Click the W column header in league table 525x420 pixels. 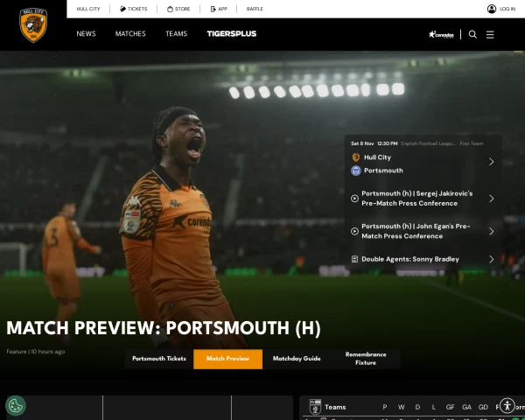[401, 407]
